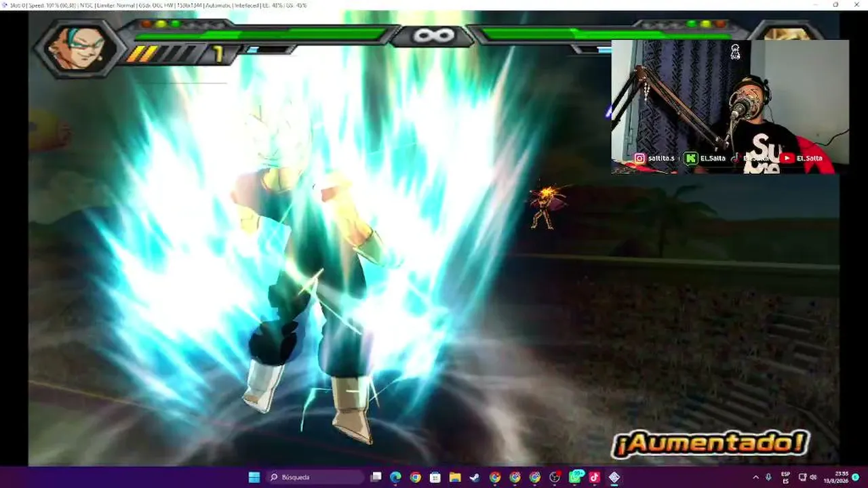Open the volume control tray icon
The width and height of the screenshot is (868, 488).
pyautogui.click(x=813, y=477)
